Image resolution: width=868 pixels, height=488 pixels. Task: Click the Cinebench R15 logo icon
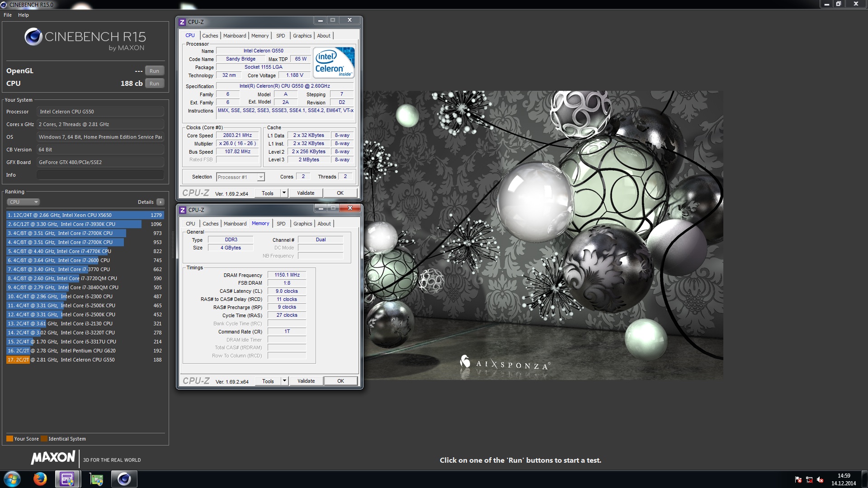[x=33, y=37]
